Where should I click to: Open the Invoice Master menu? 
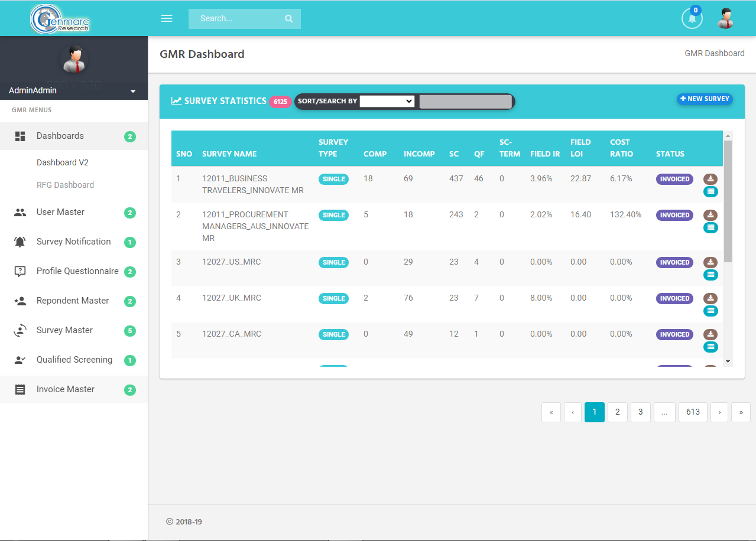[74, 389]
